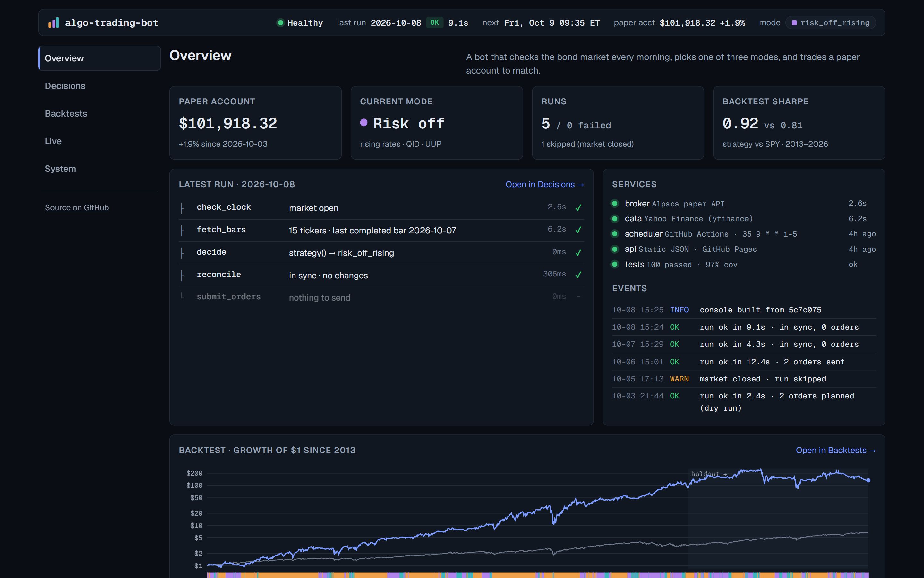Go to the Backtests section
This screenshot has width=924, height=578.
pyautogui.click(x=100, y=114)
